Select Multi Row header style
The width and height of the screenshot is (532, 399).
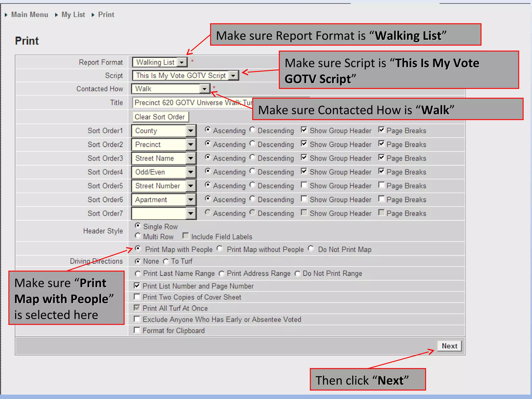point(138,235)
